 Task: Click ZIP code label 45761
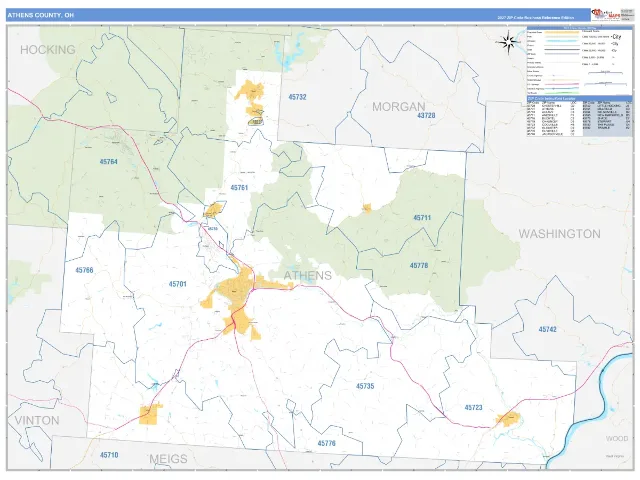pos(239,188)
